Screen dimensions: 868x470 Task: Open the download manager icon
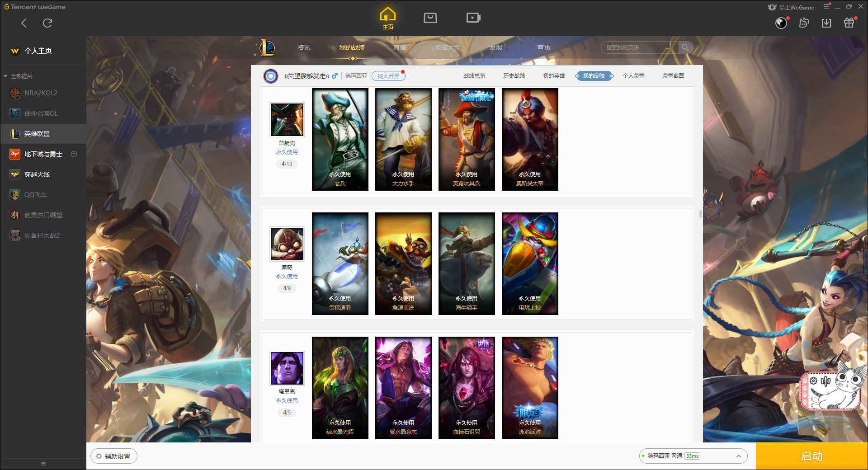826,23
